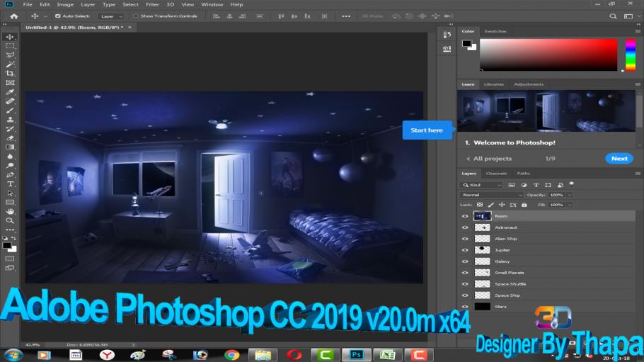The width and height of the screenshot is (644, 362).
Task: Open the Fill slider arrow
Action: [x=570, y=205]
